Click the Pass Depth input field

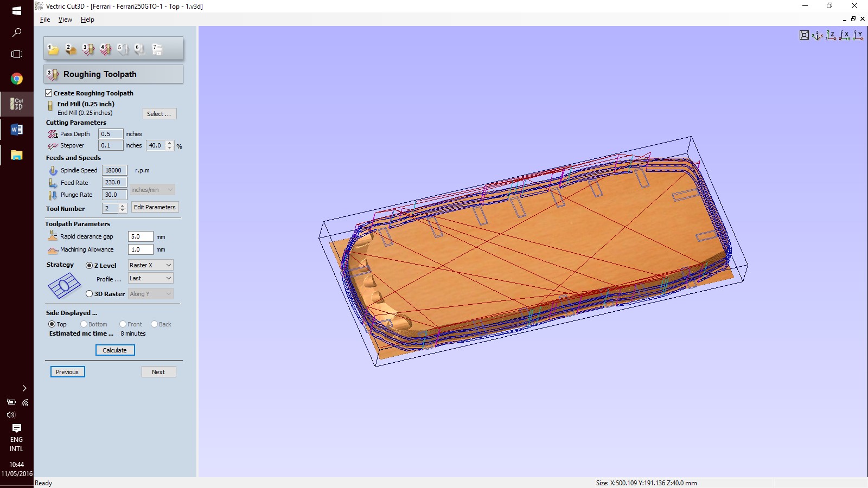point(111,134)
